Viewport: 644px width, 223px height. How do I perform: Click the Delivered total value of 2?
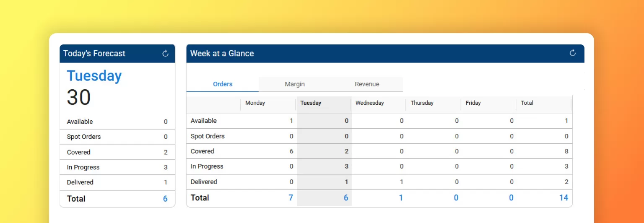[x=566, y=182]
